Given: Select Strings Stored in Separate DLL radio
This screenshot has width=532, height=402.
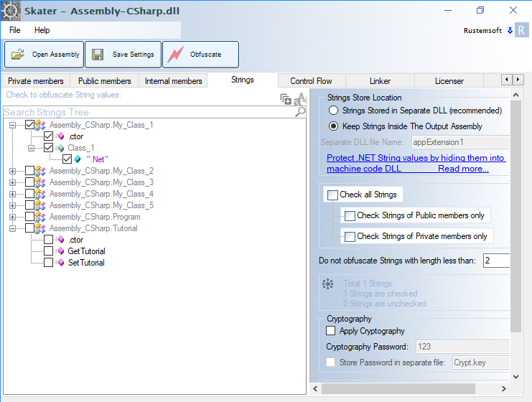Looking at the screenshot, I should (x=334, y=111).
